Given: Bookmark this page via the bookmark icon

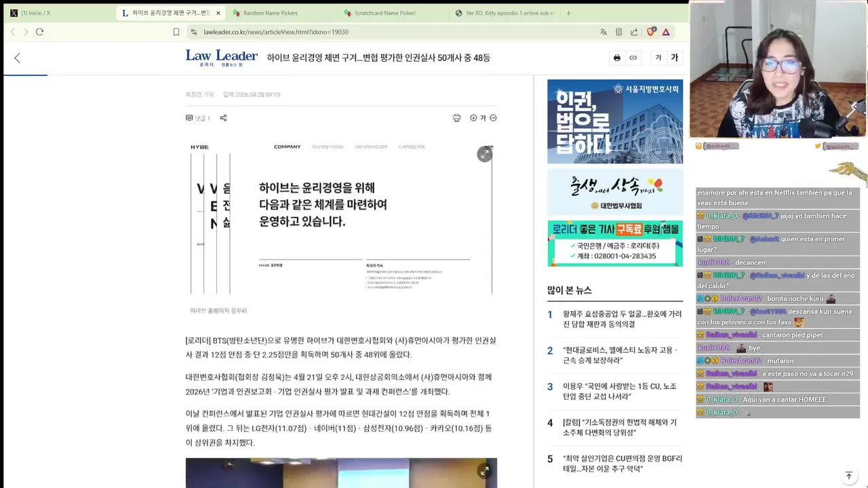Looking at the screenshot, I should (x=176, y=32).
